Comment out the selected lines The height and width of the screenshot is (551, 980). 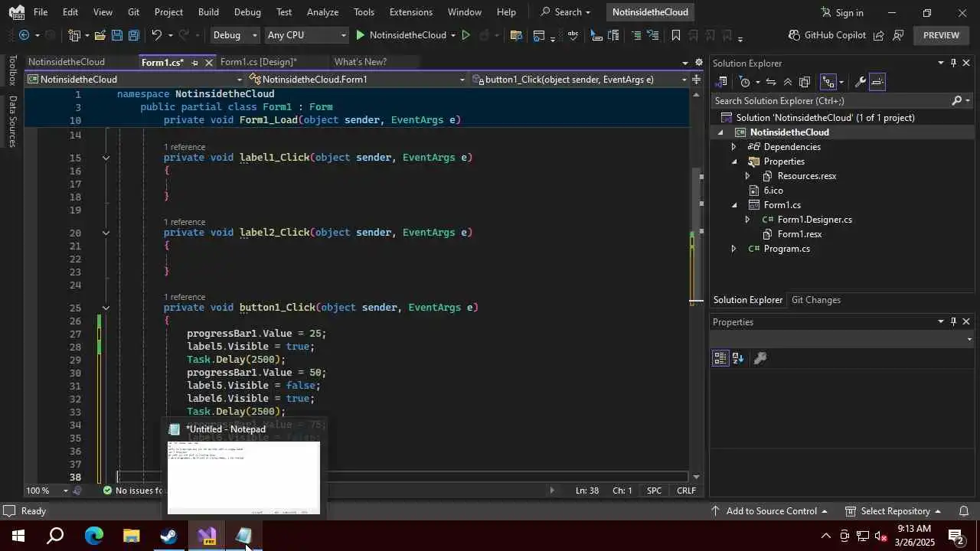click(635, 35)
